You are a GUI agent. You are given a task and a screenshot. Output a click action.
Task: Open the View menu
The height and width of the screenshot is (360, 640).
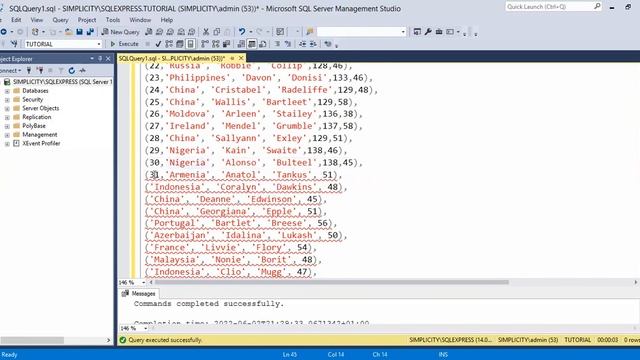coord(37,20)
